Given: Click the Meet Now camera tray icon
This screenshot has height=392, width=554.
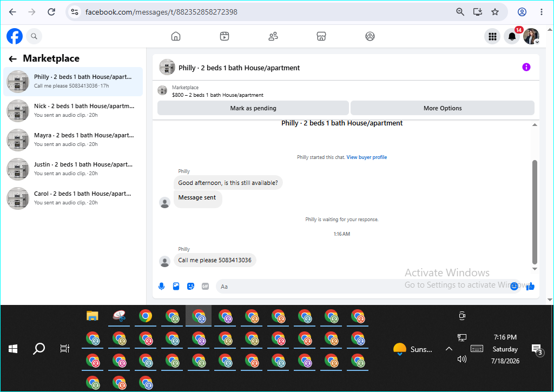Looking at the screenshot, I should [462, 316].
